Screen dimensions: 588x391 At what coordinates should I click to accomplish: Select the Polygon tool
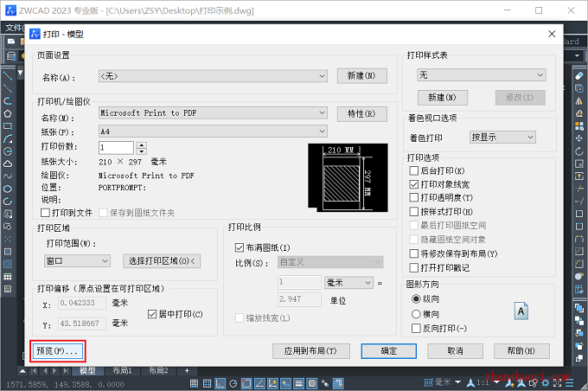pyautogui.click(x=8, y=113)
